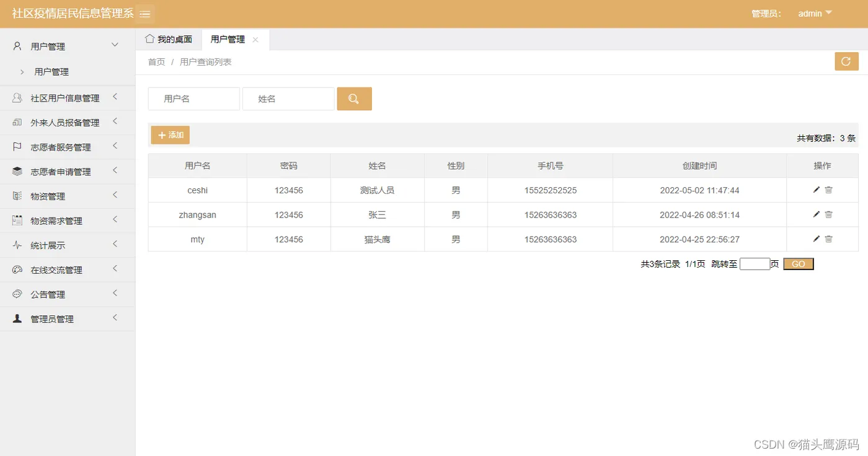Click the name cell 猫头鹰
The width and height of the screenshot is (868, 456).
(377, 239)
